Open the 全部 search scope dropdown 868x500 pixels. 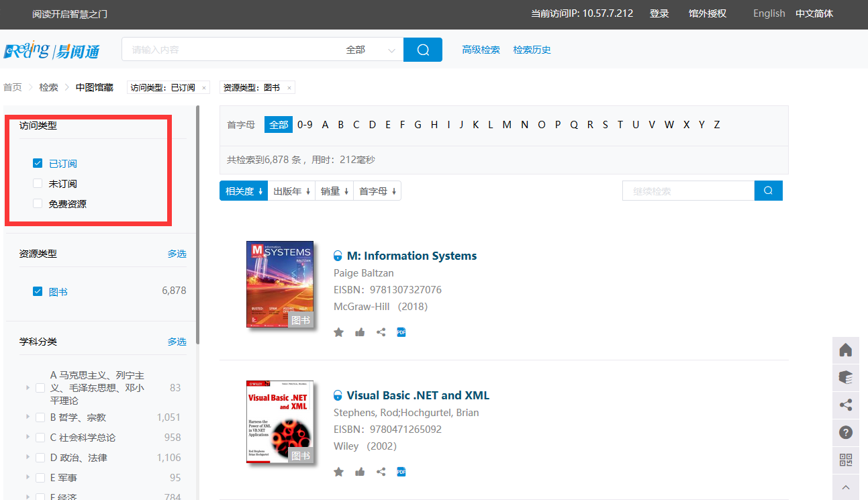coord(370,50)
